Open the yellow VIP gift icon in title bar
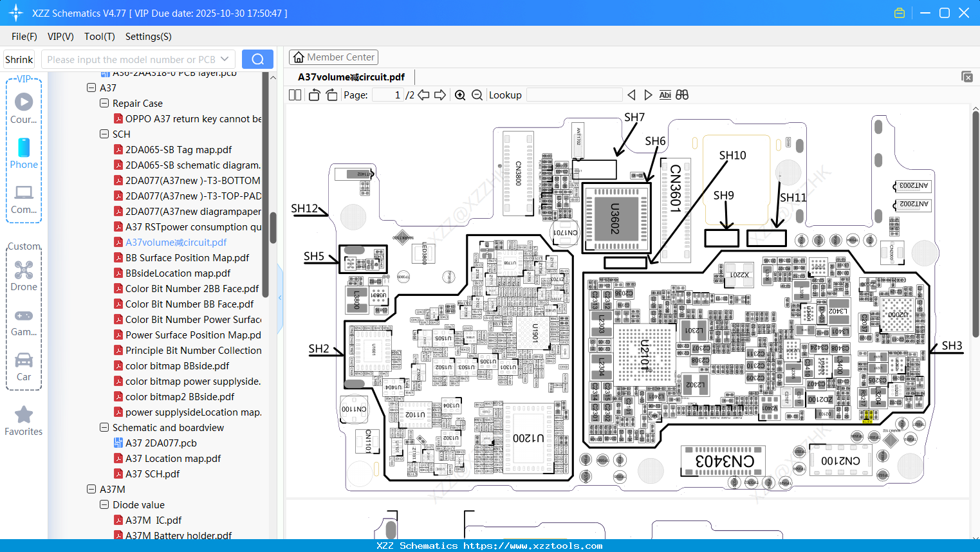This screenshot has width=980, height=552. pyautogui.click(x=900, y=13)
